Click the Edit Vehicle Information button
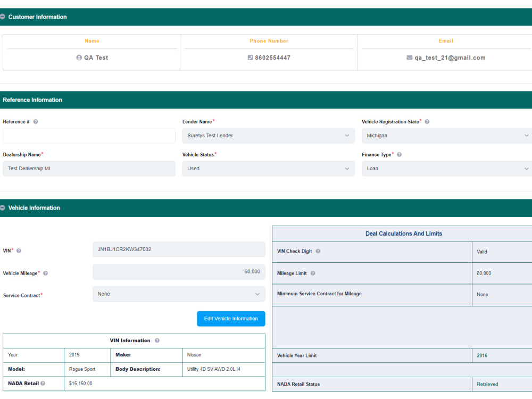This screenshot has height=399, width=532. (230, 318)
